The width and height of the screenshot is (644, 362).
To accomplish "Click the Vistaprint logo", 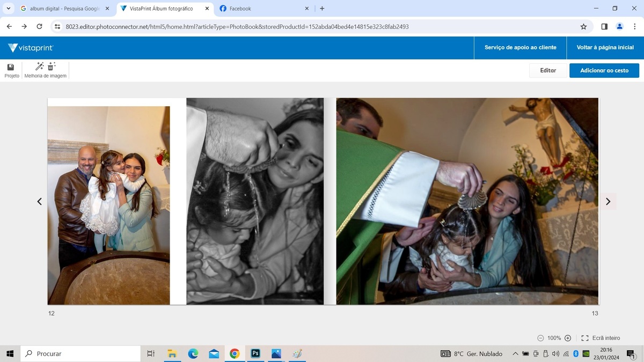I will (x=31, y=48).
